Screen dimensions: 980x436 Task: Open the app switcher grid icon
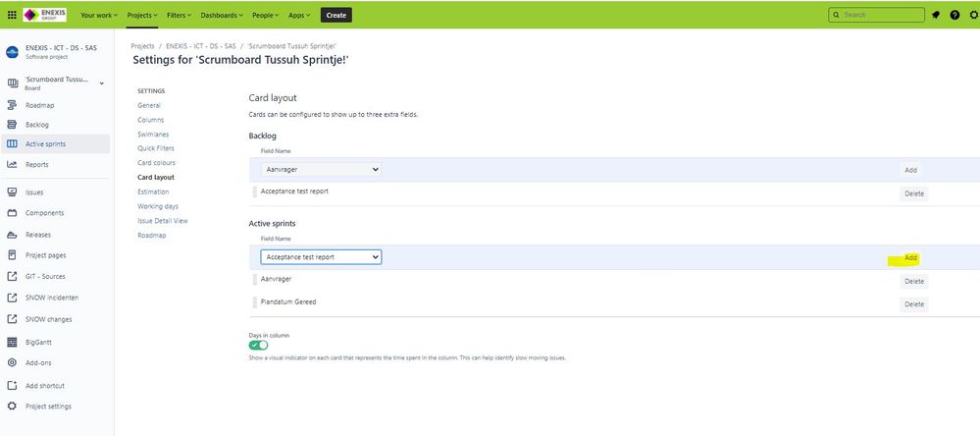click(x=12, y=15)
